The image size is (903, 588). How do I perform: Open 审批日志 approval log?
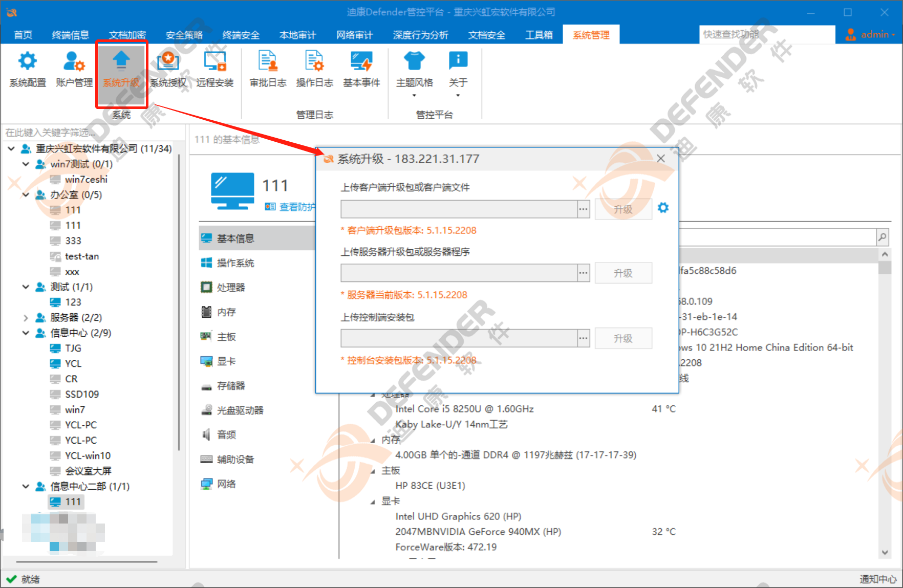coord(268,69)
